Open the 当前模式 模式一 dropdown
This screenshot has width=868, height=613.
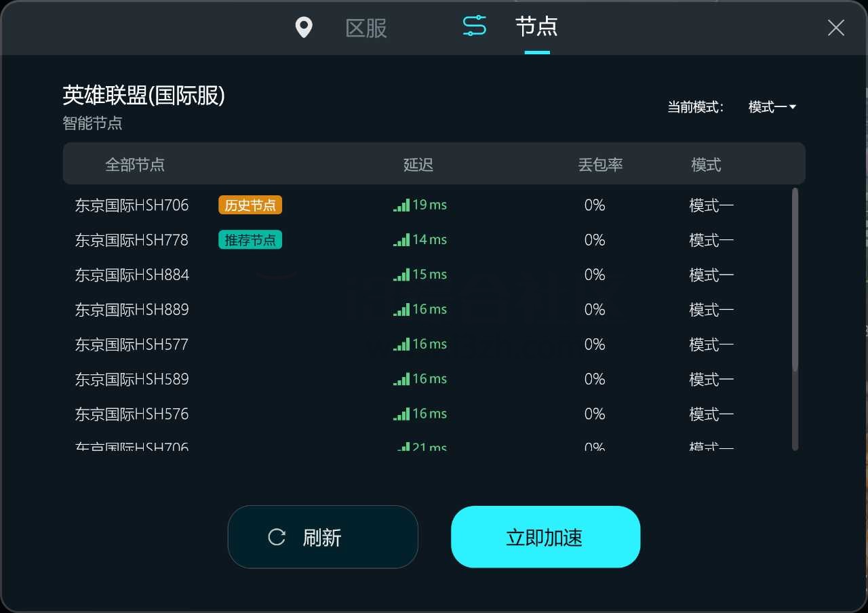pyautogui.click(x=772, y=107)
